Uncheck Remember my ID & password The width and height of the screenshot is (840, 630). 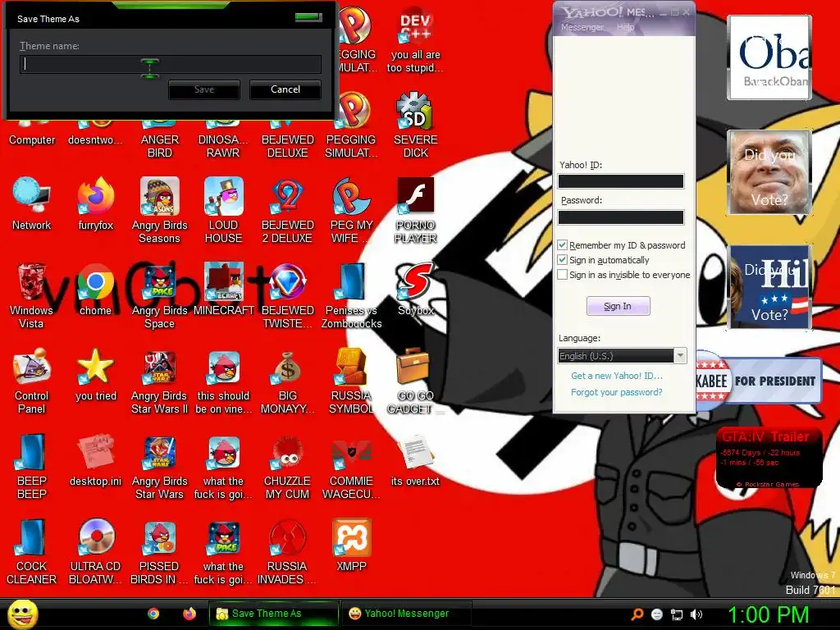pos(562,244)
